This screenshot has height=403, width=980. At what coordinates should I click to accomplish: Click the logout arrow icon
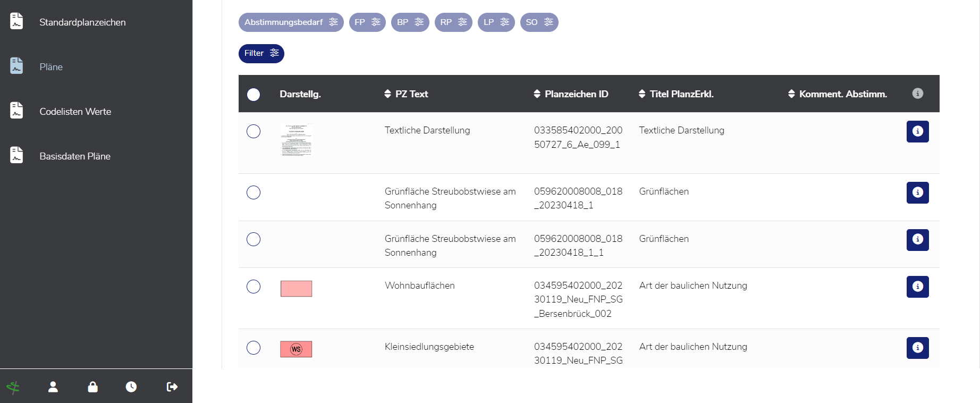[x=172, y=387]
